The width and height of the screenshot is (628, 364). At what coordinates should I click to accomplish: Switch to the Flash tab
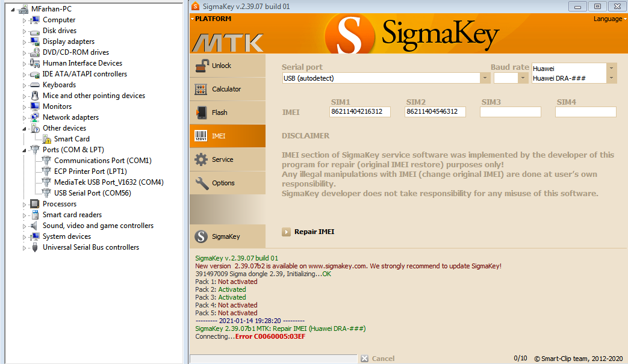[228, 113]
